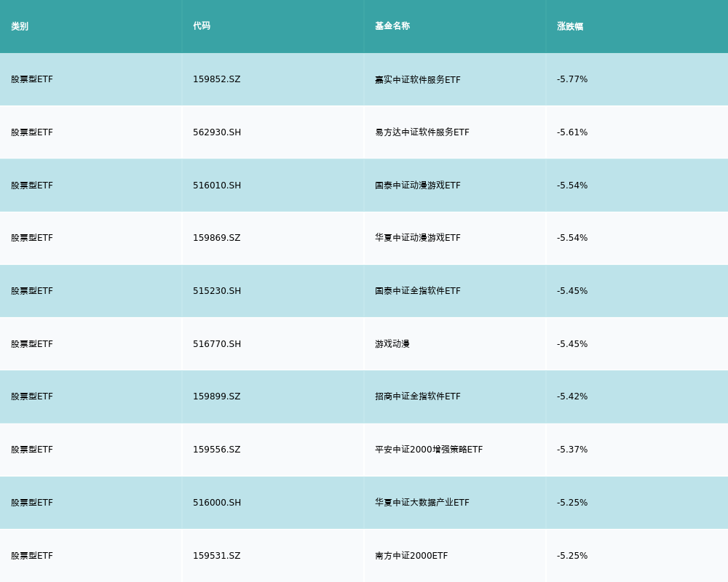Click -5.25% in the 159531.SZ row

572,556
